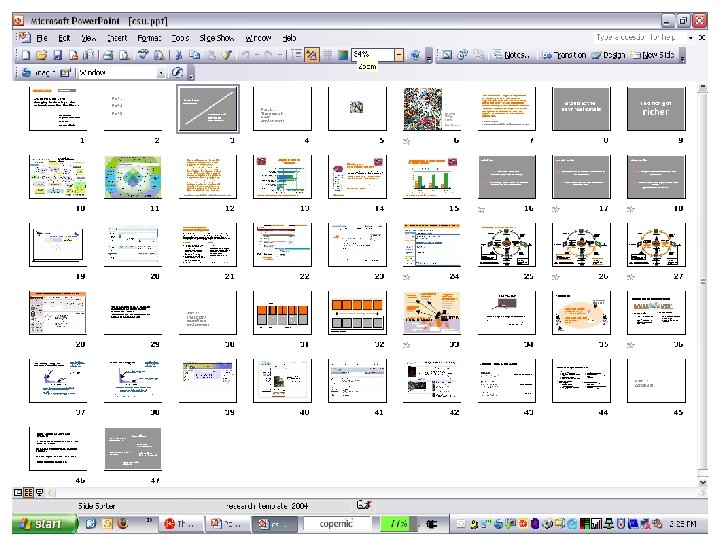Click the Copy icon
This screenshot has height=540, width=720.
[195, 55]
